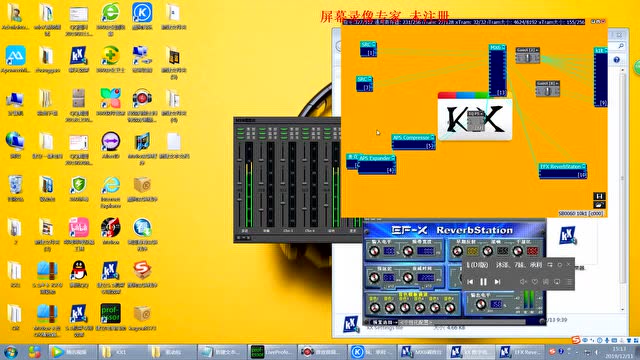Click ReverbStation input level knob (输入电平)
The image size is (640, 360).
374,251
